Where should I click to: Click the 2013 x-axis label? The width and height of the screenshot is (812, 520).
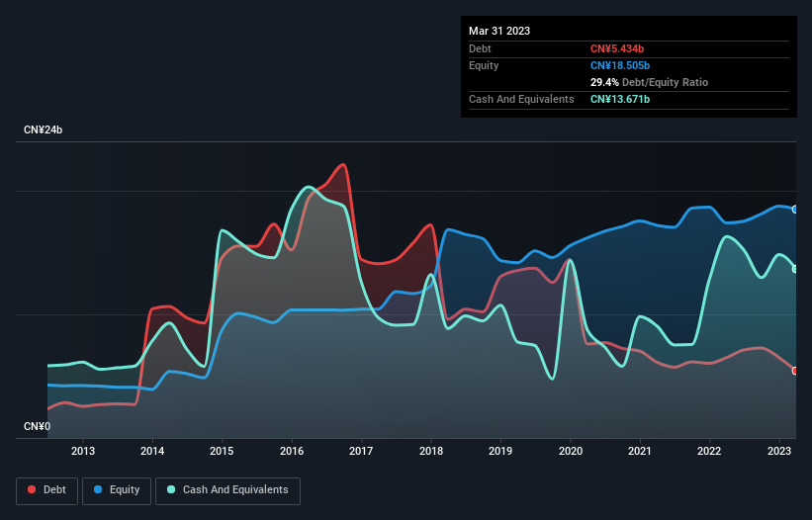click(x=83, y=451)
